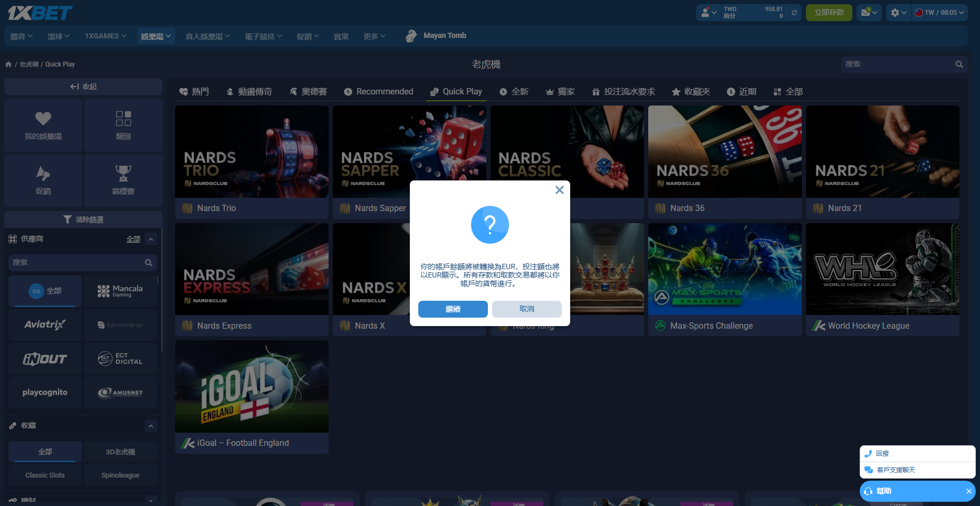Switch to the 奧德賽 tab
Screen dimensions: 980x506
click(x=309, y=92)
